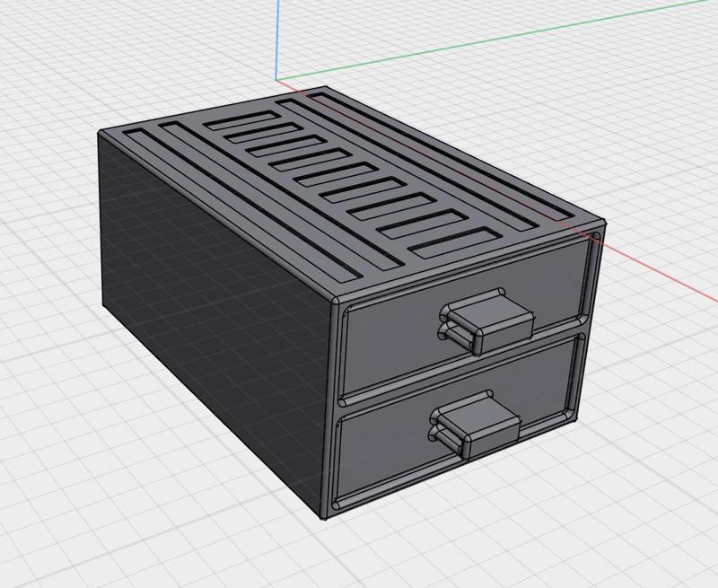Select the bottom drawer's handle
The height and width of the screenshot is (588, 718).
coord(478,422)
